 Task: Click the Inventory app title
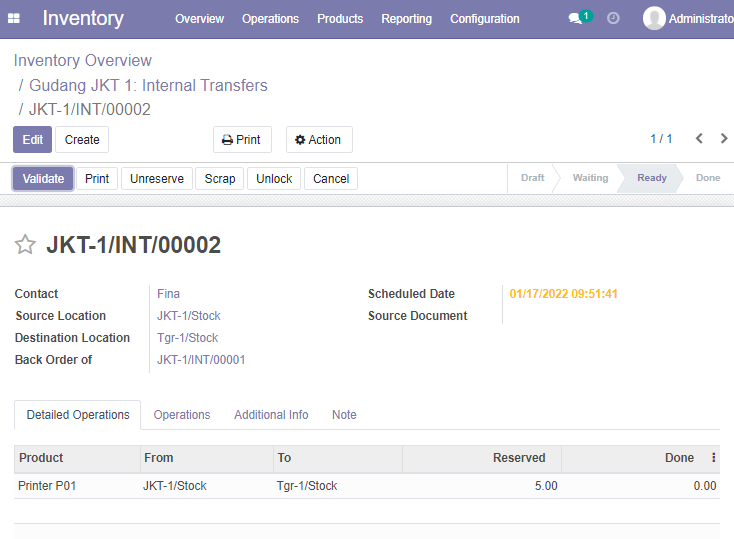83,19
